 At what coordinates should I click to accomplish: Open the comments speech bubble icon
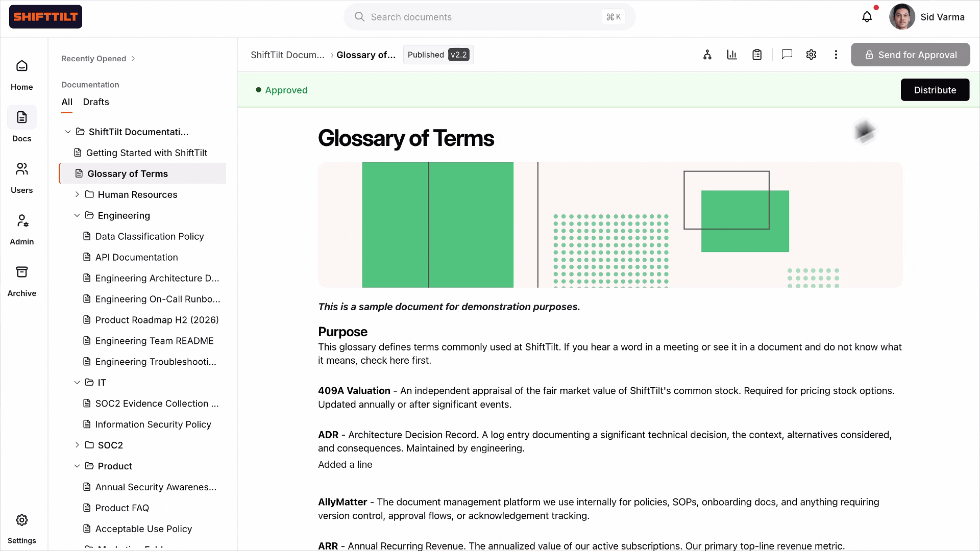[787, 55]
